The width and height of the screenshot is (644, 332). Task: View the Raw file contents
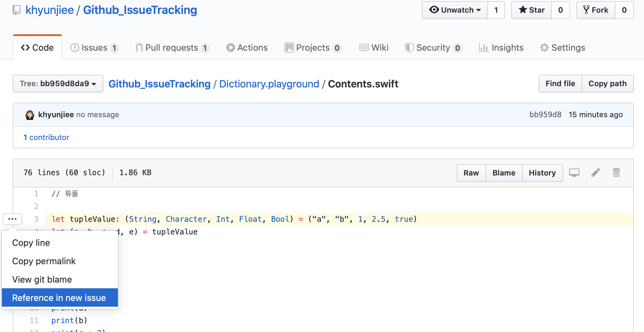(x=471, y=173)
